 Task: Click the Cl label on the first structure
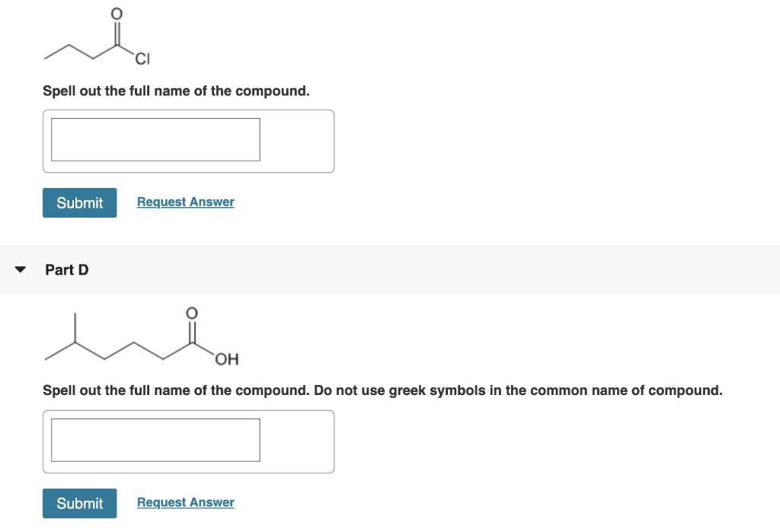point(142,59)
